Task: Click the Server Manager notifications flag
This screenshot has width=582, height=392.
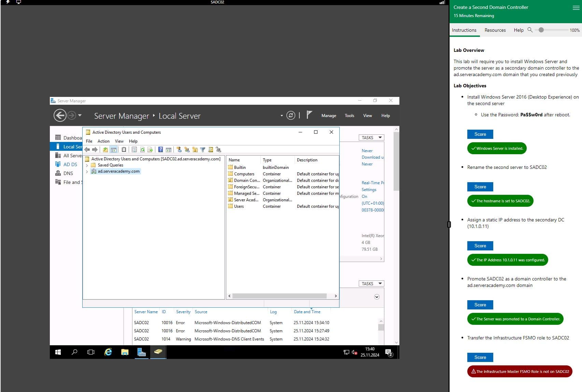Action: point(309,115)
